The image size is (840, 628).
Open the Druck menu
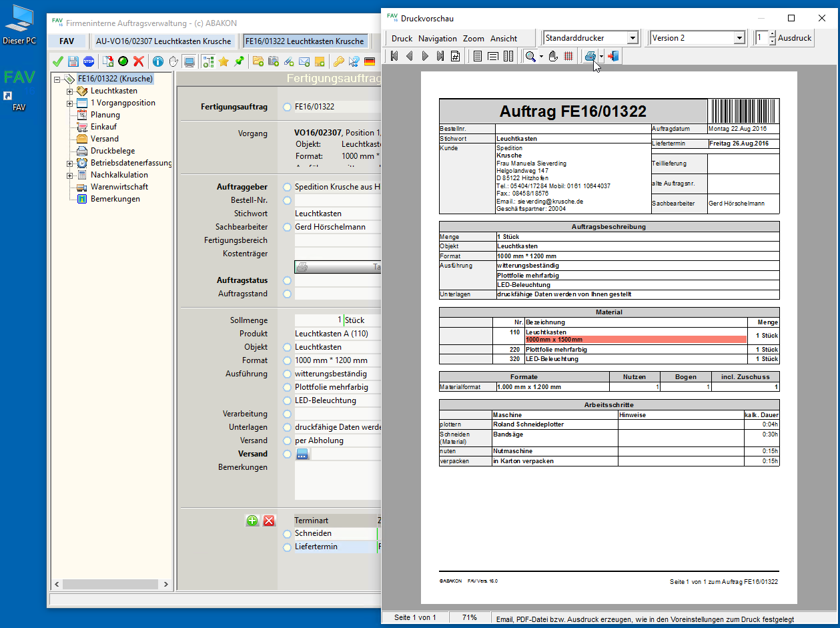coord(402,38)
